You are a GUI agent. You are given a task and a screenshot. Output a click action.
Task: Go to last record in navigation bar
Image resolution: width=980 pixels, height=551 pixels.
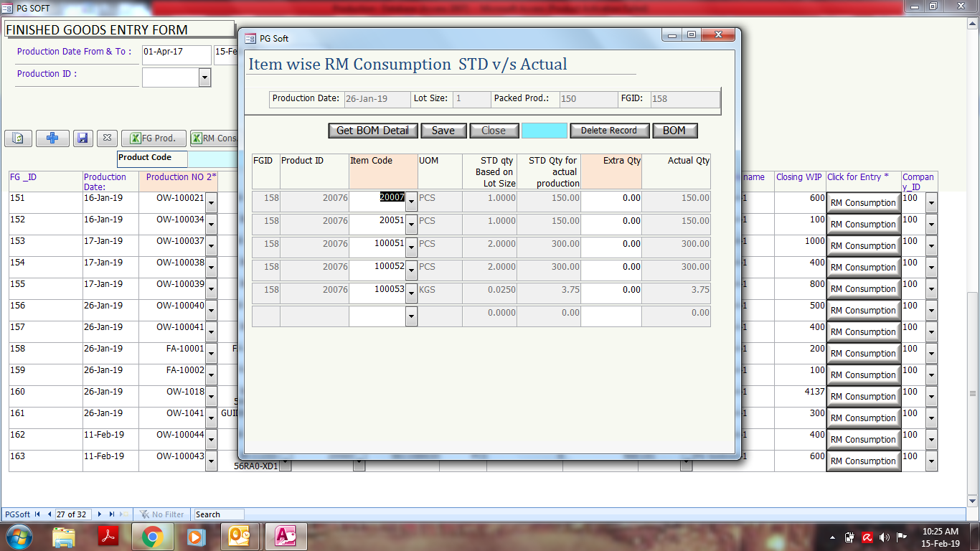(x=112, y=514)
